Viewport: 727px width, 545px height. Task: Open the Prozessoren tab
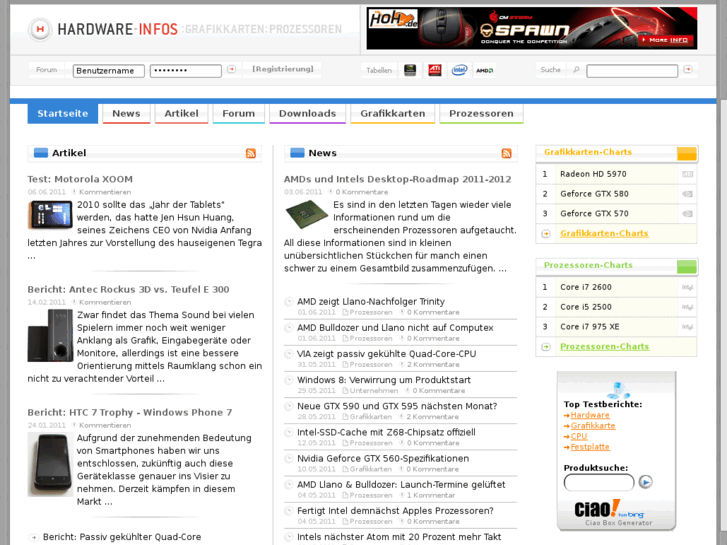(481, 114)
